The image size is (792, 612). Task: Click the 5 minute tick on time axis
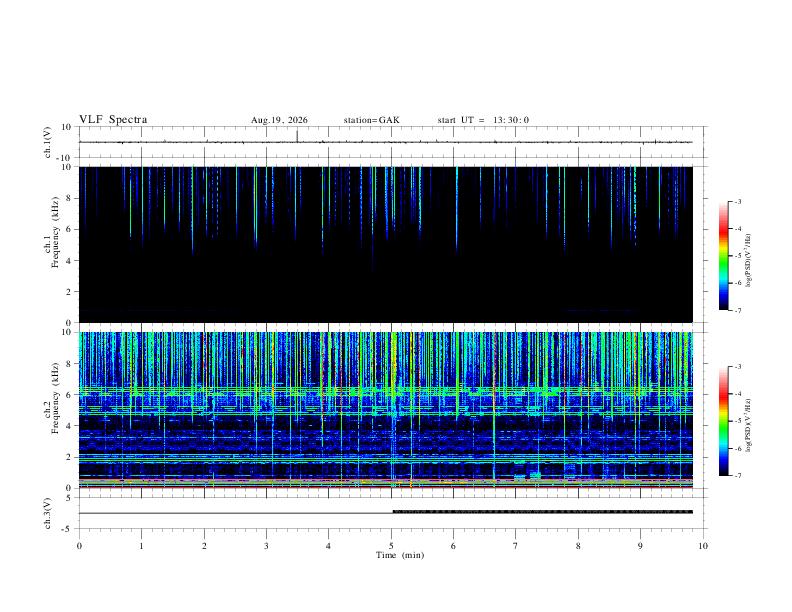pyautogui.click(x=391, y=546)
